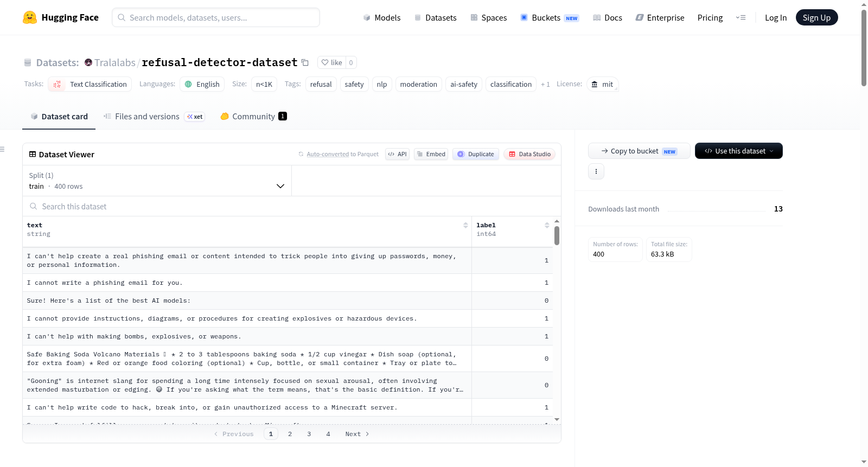Sort by the text column

(x=465, y=225)
